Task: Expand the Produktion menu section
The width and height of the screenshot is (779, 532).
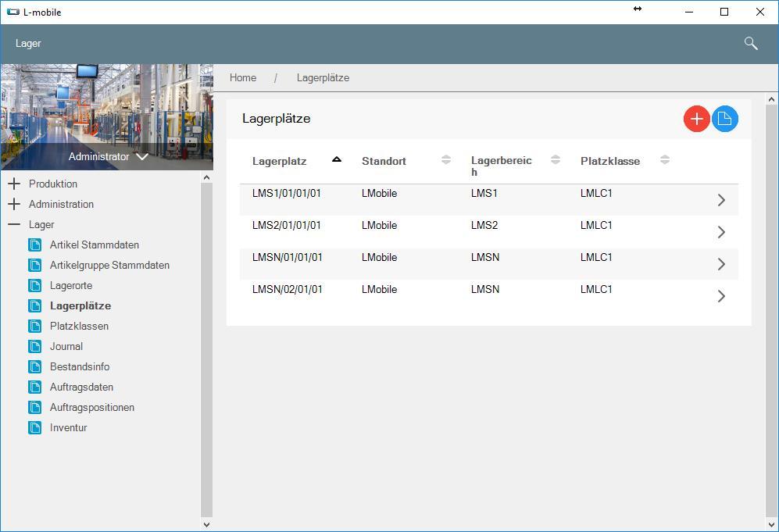Action: 14,184
